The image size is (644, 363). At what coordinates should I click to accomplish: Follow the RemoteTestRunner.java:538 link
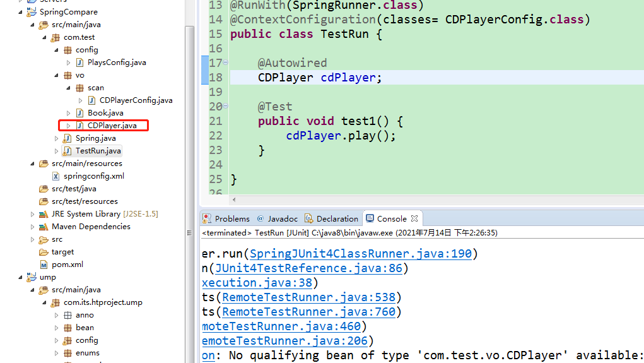pyautogui.click(x=308, y=297)
